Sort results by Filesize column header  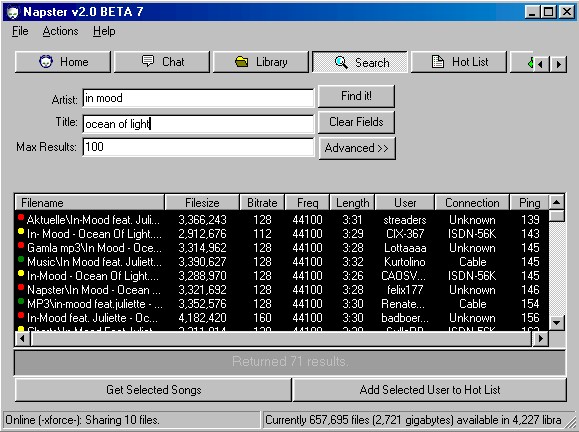click(202, 203)
